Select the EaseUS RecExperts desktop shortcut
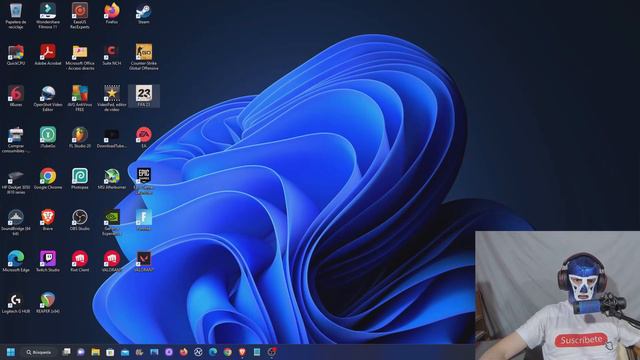This screenshot has width=640, height=360. [80, 16]
